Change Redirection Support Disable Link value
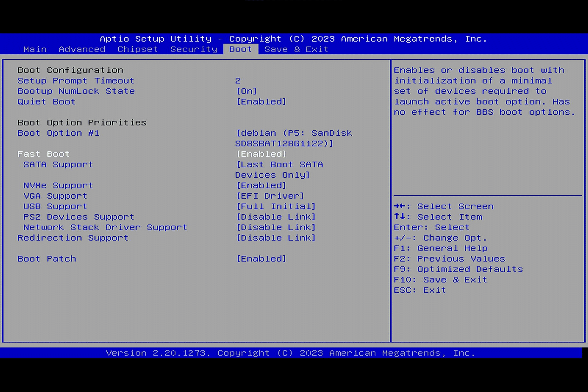The height and width of the screenshot is (392, 588). 276,238
